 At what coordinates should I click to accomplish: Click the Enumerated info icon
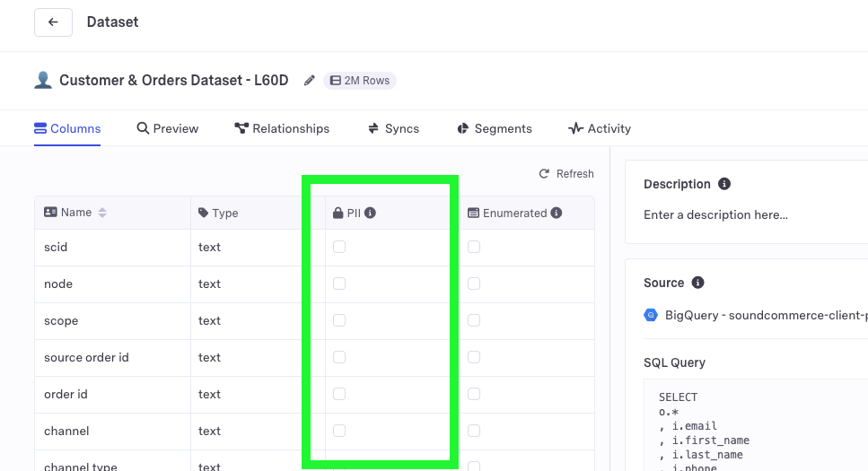point(557,214)
